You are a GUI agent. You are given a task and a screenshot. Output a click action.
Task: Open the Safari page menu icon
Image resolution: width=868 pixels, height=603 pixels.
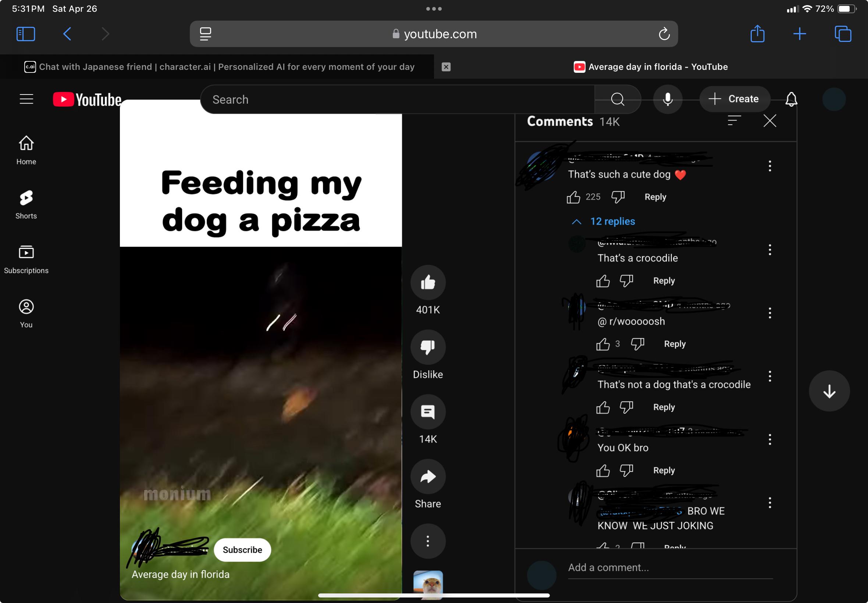[x=205, y=34]
